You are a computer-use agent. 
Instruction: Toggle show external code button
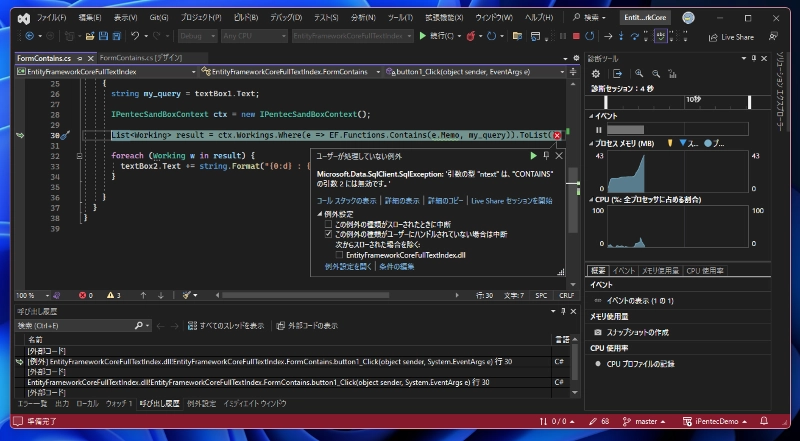point(307,326)
